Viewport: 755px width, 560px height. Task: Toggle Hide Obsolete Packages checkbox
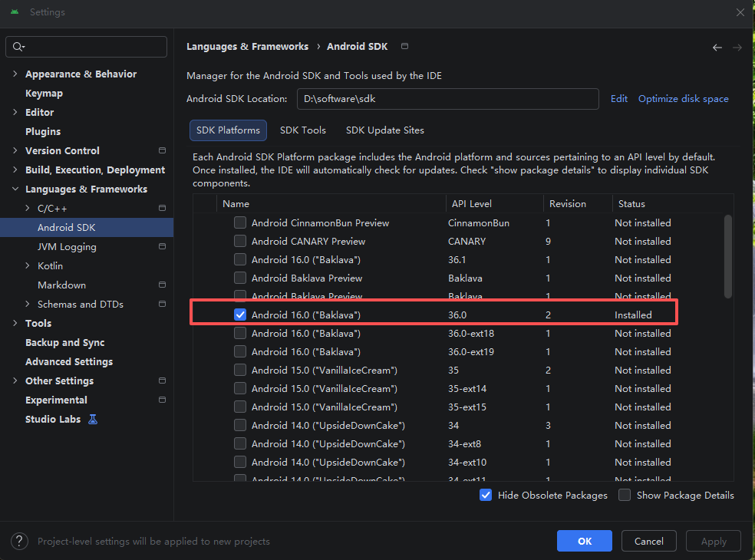[486, 495]
